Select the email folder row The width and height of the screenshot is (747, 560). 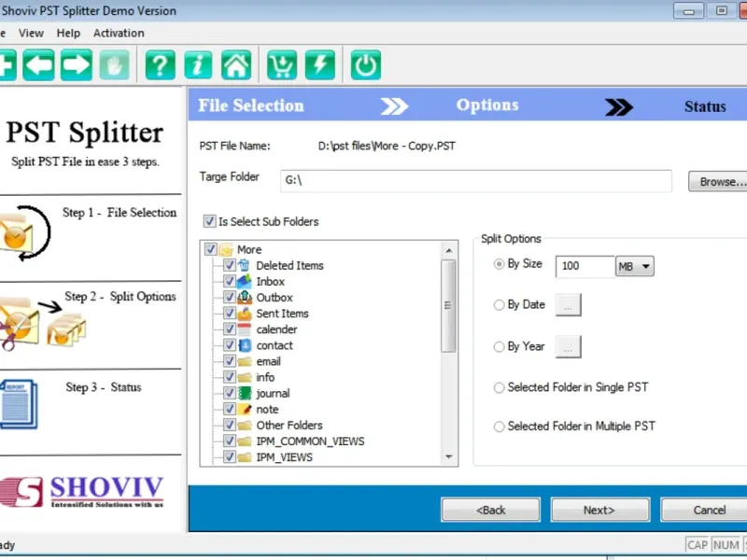tap(268, 361)
